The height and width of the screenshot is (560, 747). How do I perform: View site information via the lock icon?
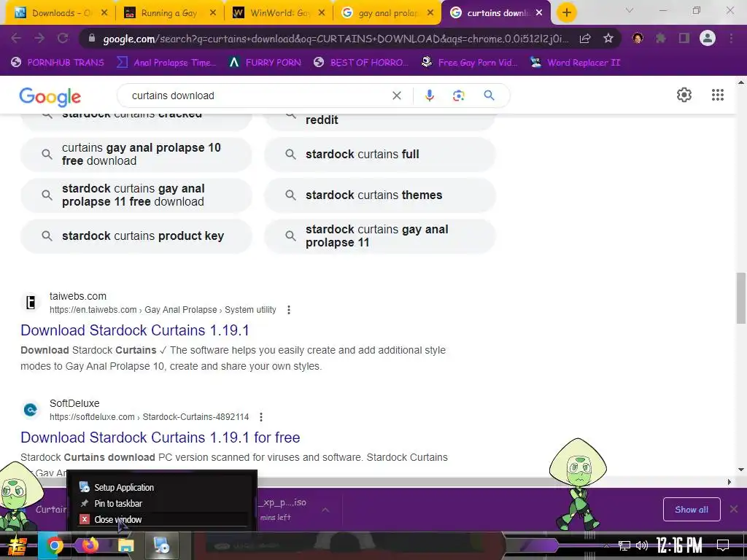click(x=92, y=39)
